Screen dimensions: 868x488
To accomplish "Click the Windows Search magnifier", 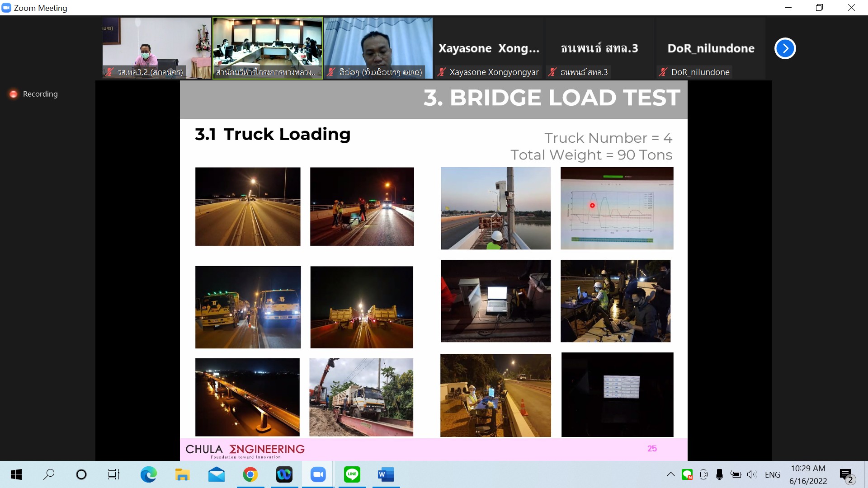I will (49, 474).
